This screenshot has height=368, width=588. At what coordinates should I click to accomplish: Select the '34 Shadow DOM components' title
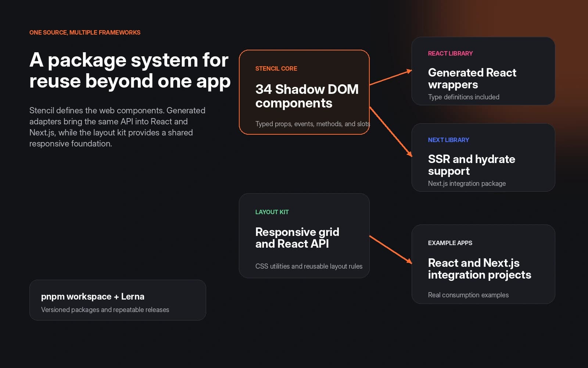click(x=307, y=96)
